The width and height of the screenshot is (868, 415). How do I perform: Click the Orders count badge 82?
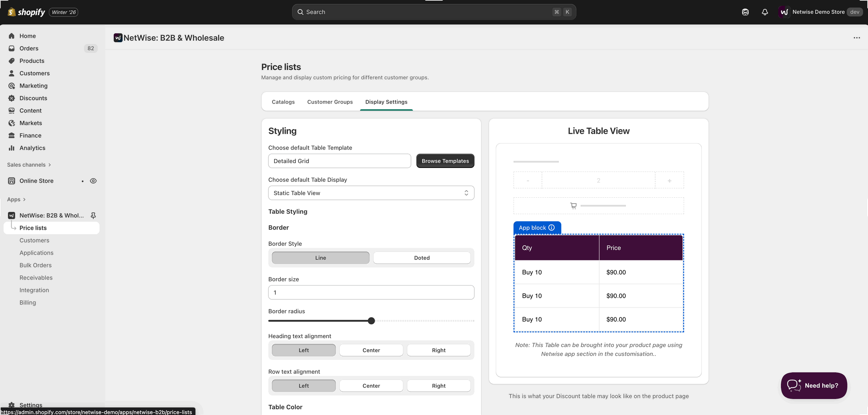(x=91, y=48)
